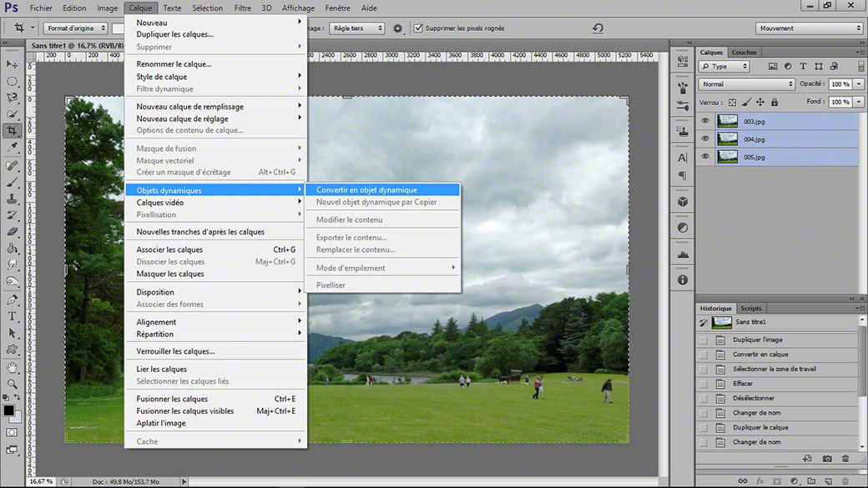This screenshot has height=488, width=868.
Task: Toggle visibility of 005.jpg layer
Action: click(x=705, y=157)
